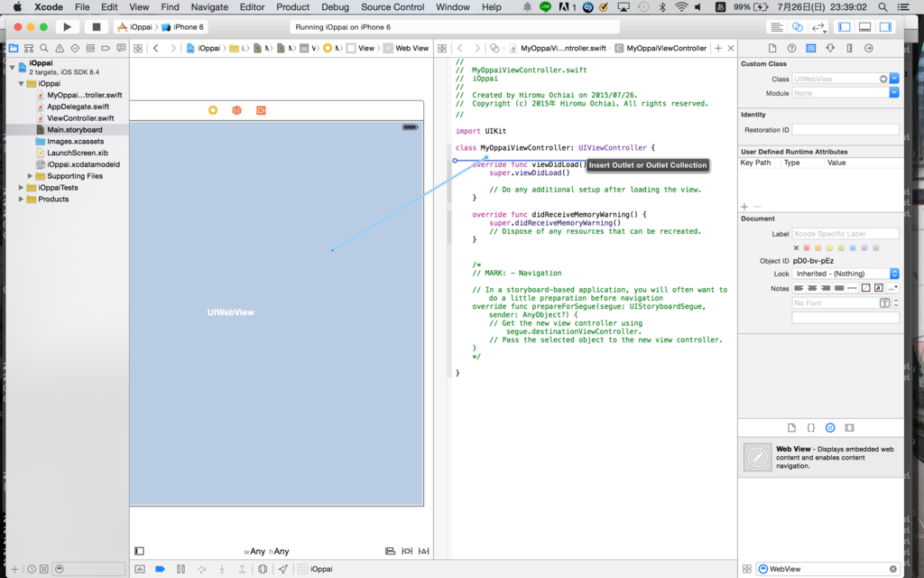Toggle the utilities panel visibility

point(885,27)
